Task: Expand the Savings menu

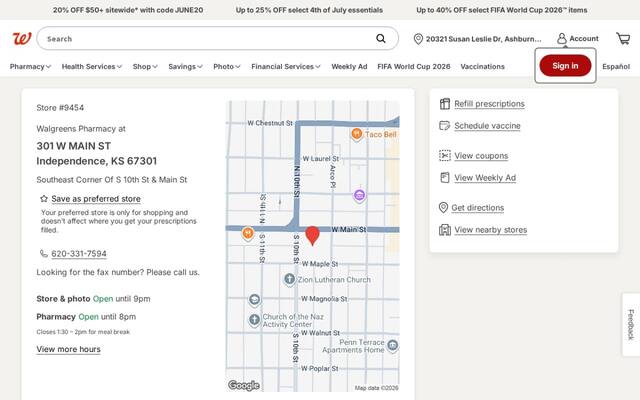Action: tap(185, 67)
